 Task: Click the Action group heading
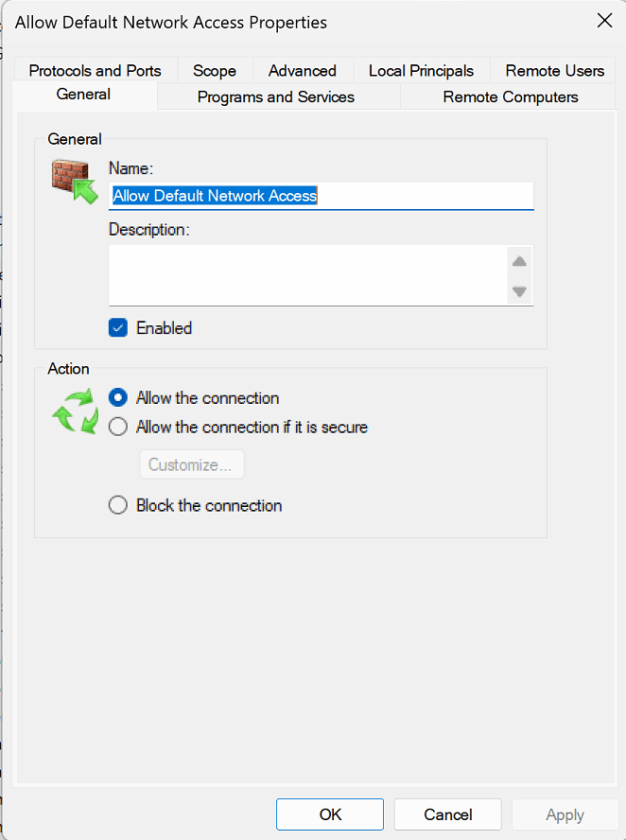pos(68,369)
